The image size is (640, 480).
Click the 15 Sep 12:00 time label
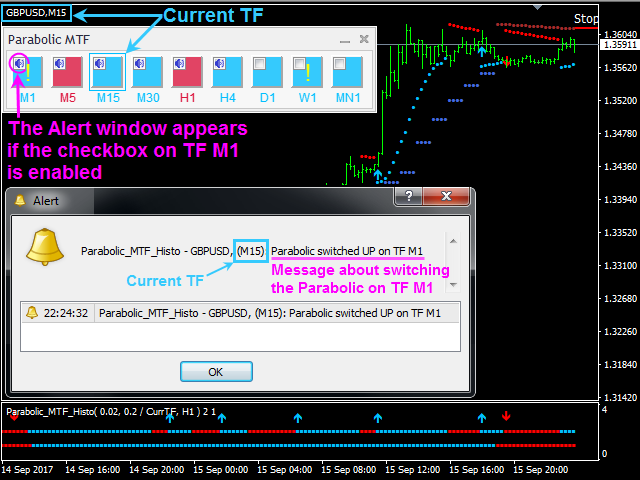pyautogui.click(x=413, y=470)
